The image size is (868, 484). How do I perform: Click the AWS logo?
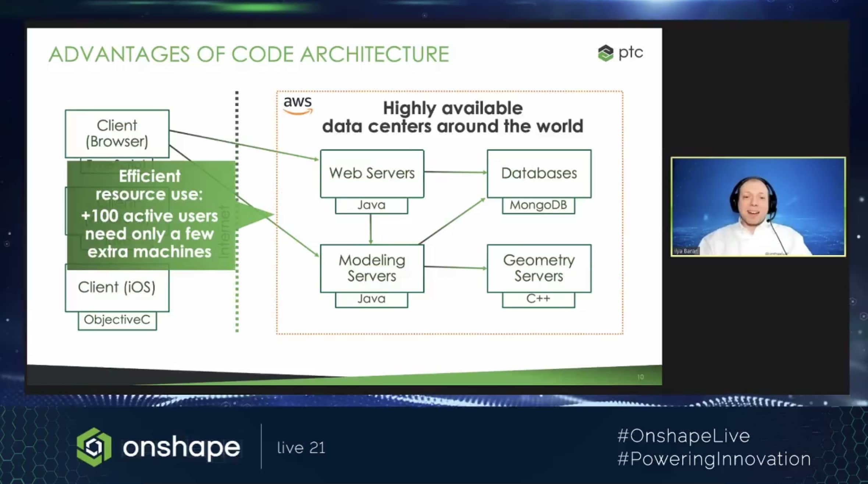(x=298, y=105)
